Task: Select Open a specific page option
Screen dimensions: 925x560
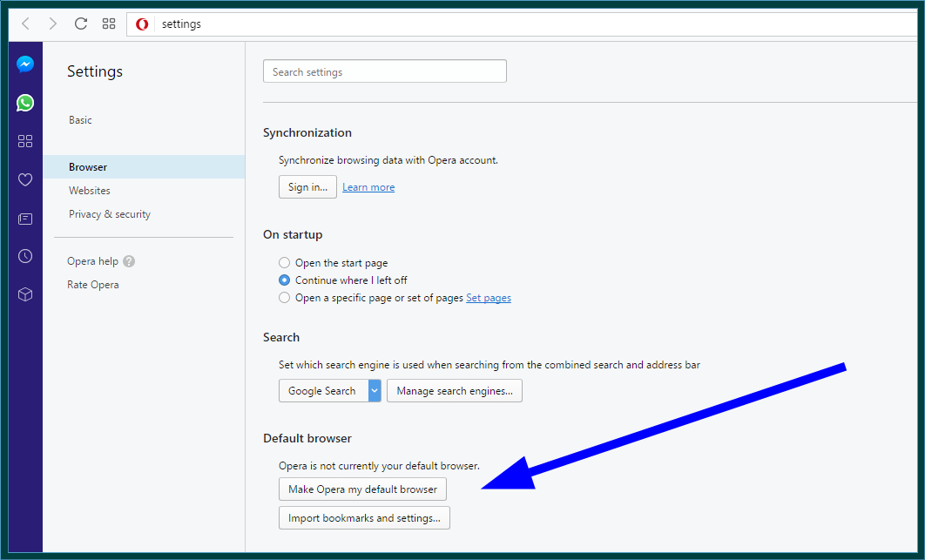Action: [284, 298]
